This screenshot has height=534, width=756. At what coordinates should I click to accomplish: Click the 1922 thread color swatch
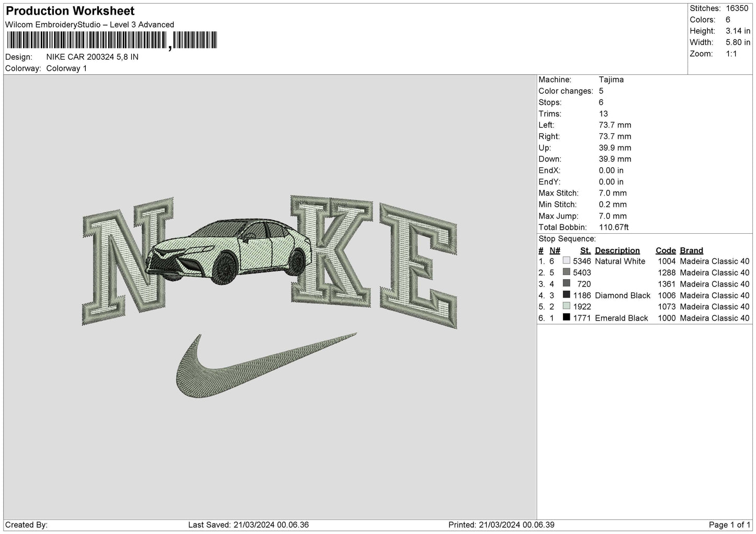[566, 306]
